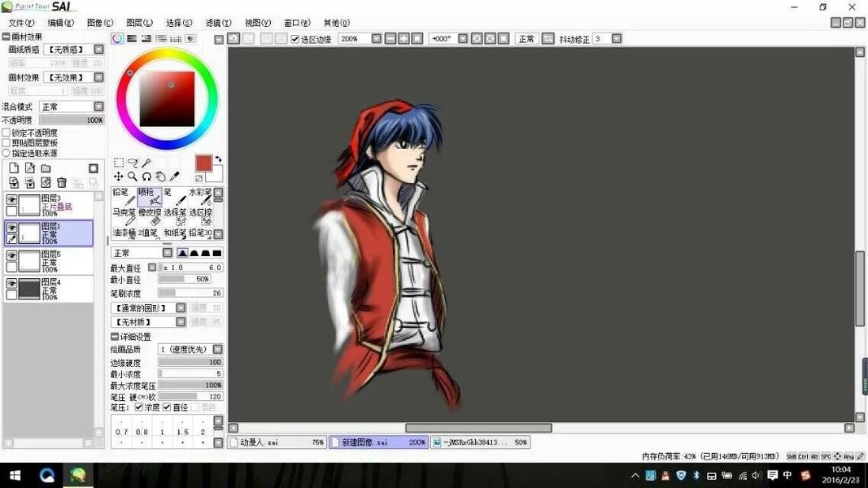Adjust the 笔刷浓度 density slider
This screenshot has width=868, height=488.
[190, 293]
